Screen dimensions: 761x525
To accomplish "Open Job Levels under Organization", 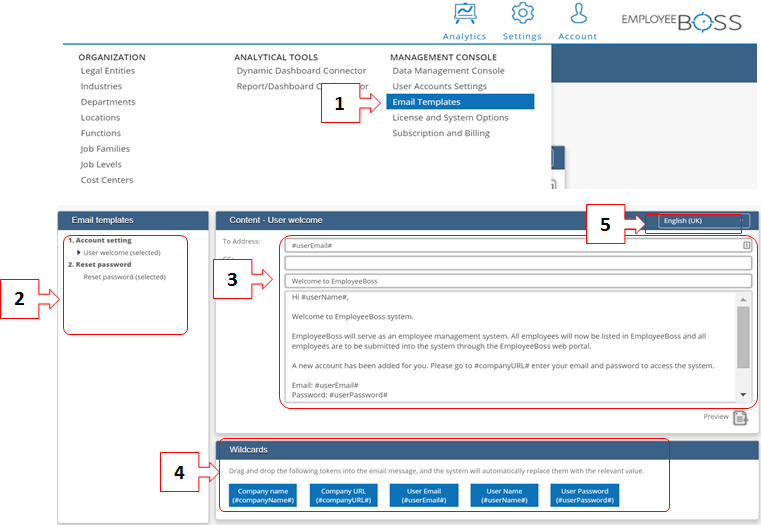I will [101, 164].
